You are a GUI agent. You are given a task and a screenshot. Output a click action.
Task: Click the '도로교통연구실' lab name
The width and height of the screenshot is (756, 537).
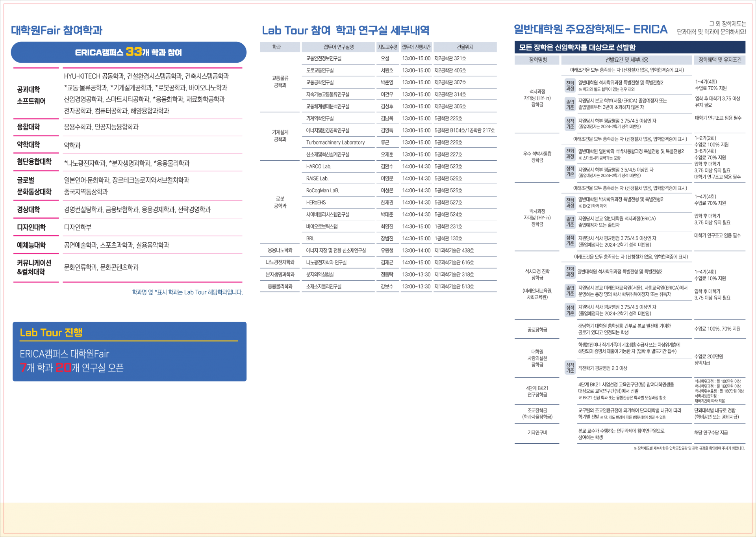(x=320, y=71)
